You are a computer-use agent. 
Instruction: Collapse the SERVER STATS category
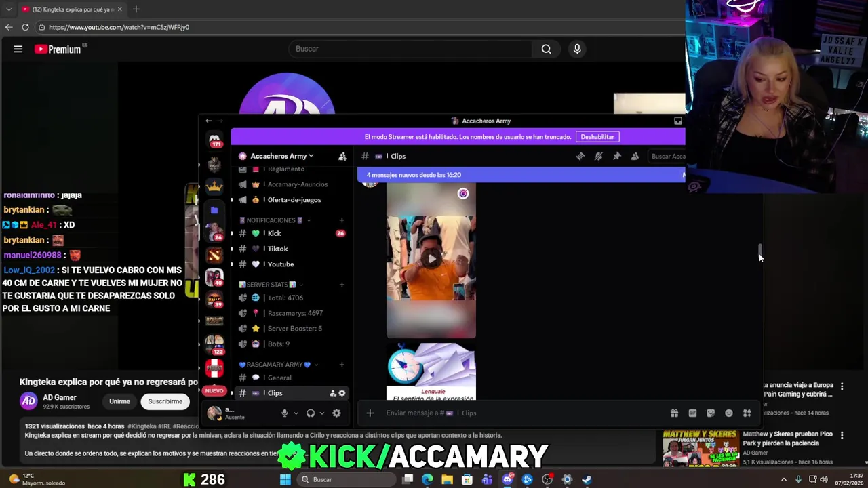(x=271, y=285)
